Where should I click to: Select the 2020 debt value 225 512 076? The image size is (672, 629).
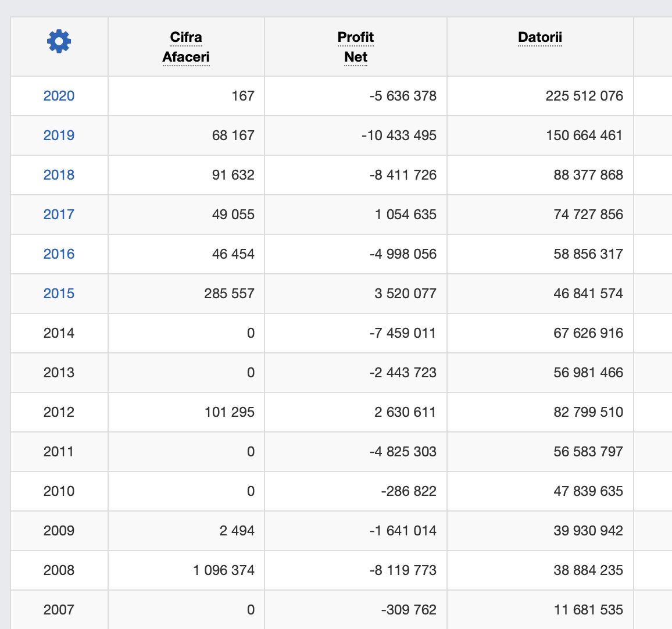coord(584,96)
